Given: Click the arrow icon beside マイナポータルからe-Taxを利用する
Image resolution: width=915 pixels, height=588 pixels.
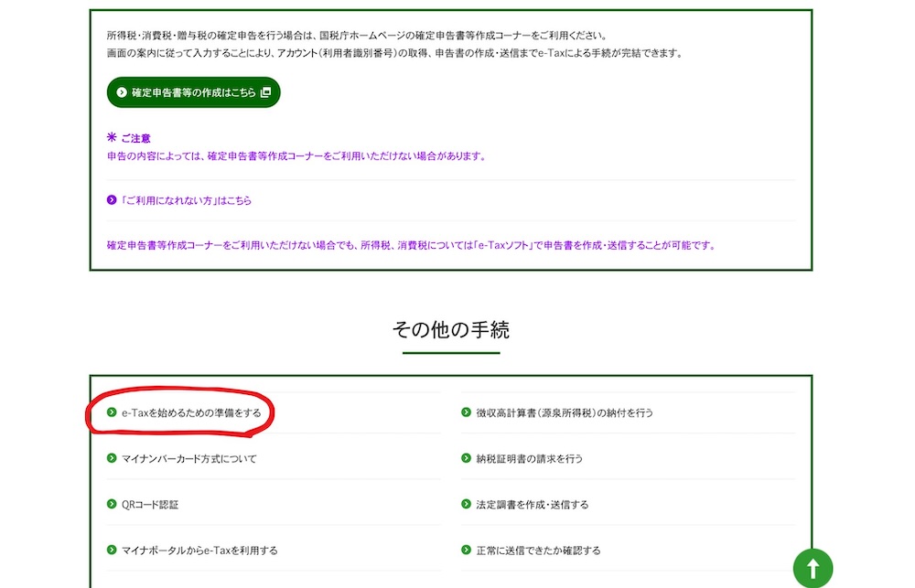Looking at the screenshot, I should click(x=112, y=551).
